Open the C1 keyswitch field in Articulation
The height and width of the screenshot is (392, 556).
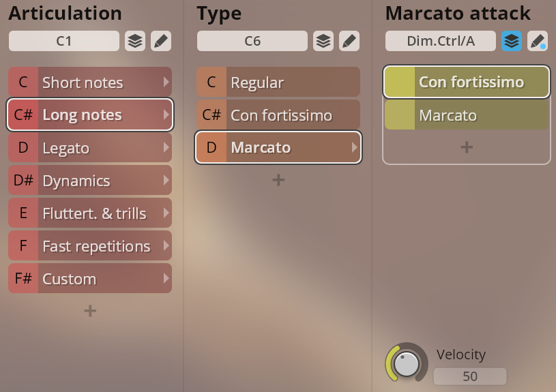(64, 41)
